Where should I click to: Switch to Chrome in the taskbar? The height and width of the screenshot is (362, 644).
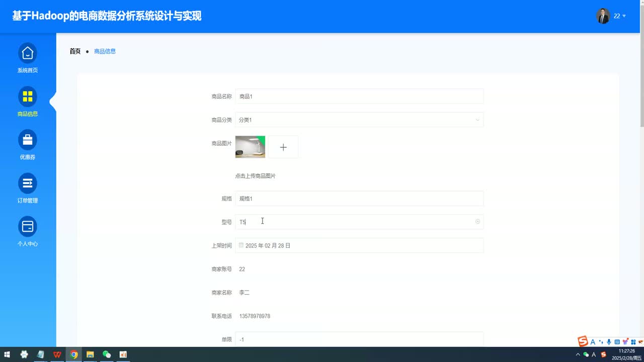(x=74, y=354)
